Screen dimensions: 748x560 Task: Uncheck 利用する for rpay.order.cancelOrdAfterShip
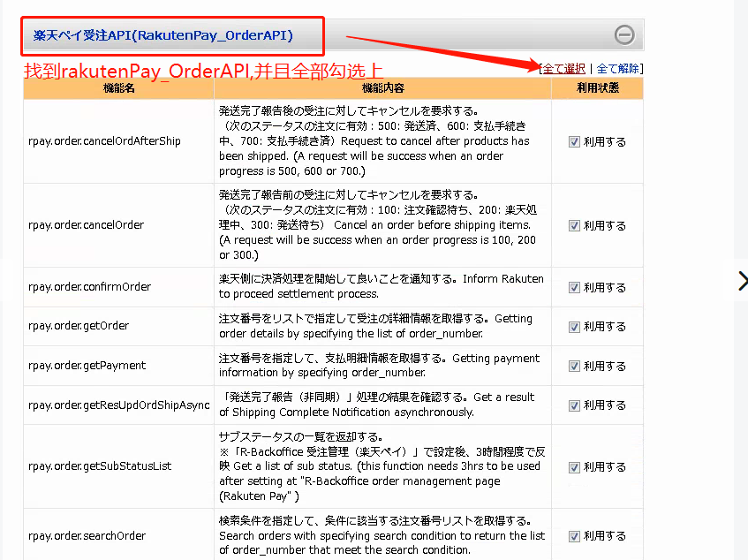coord(574,141)
